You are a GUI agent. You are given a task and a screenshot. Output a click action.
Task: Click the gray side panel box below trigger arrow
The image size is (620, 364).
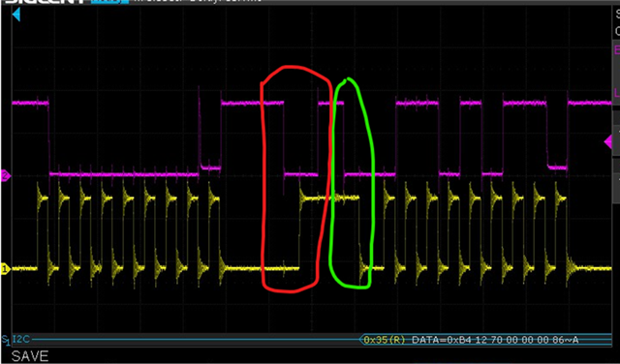coord(616,165)
